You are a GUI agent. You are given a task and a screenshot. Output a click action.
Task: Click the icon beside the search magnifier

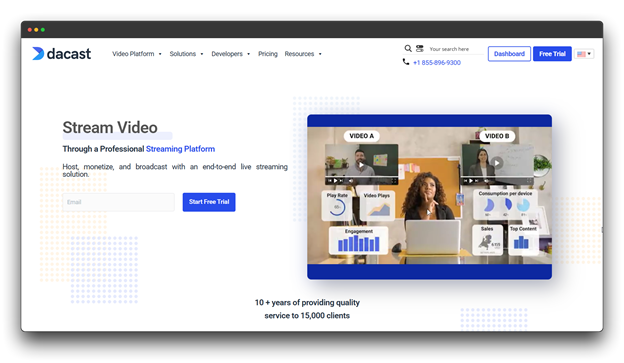coord(419,49)
